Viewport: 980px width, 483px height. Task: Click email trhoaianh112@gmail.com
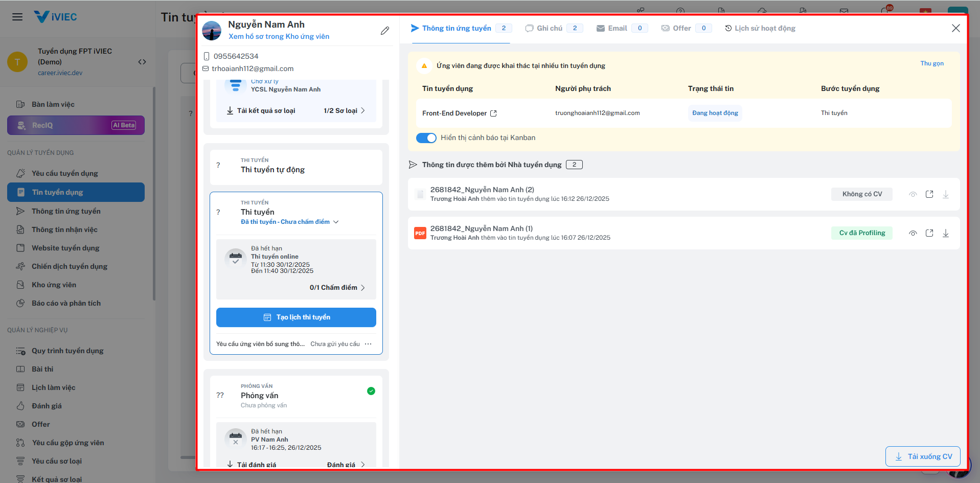point(253,69)
